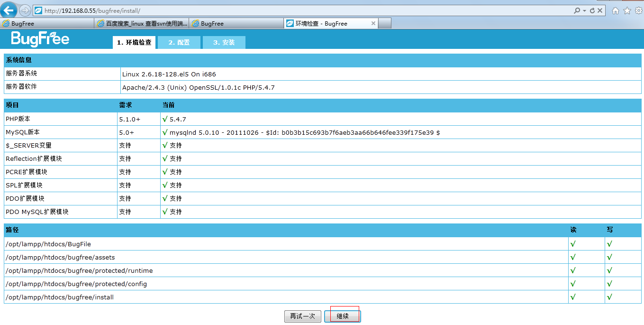Click the page favicon in address bar

38,10
